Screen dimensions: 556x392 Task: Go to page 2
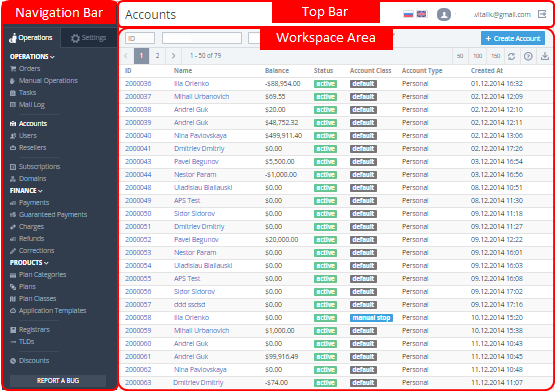coord(157,56)
